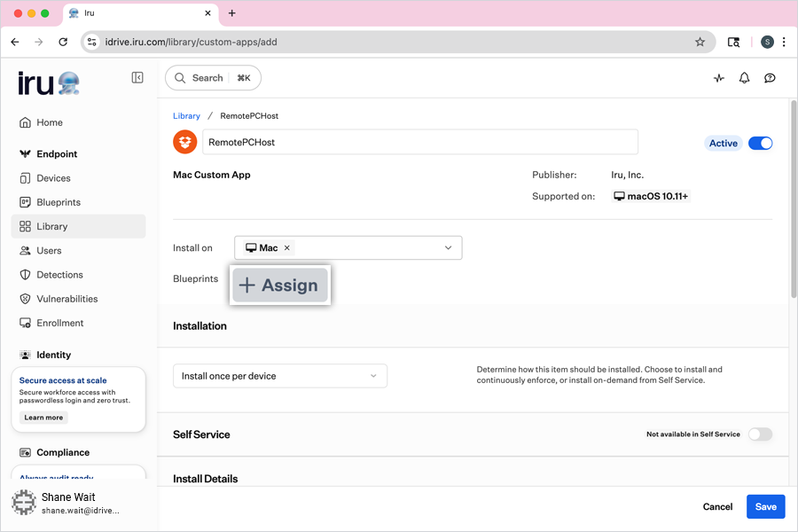Remove the Mac tag from Install on
Image resolution: width=798 pixels, height=532 pixels.
click(287, 248)
